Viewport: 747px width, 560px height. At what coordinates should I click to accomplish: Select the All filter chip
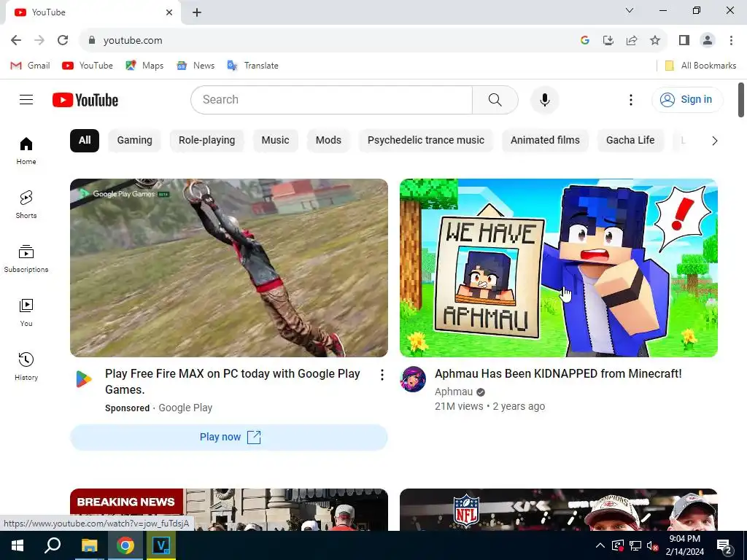click(x=85, y=141)
